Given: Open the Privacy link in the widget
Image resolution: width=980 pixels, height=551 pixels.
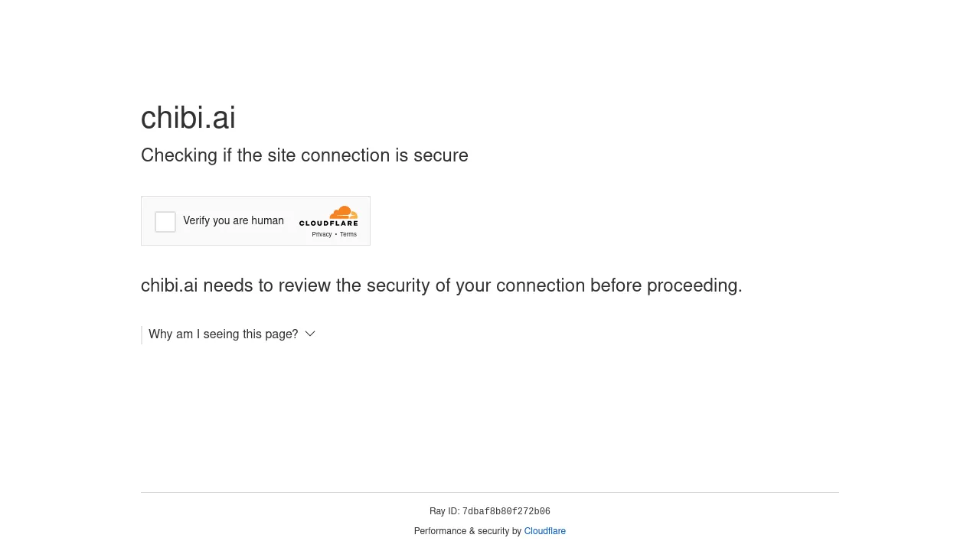Looking at the screenshot, I should (322, 234).
